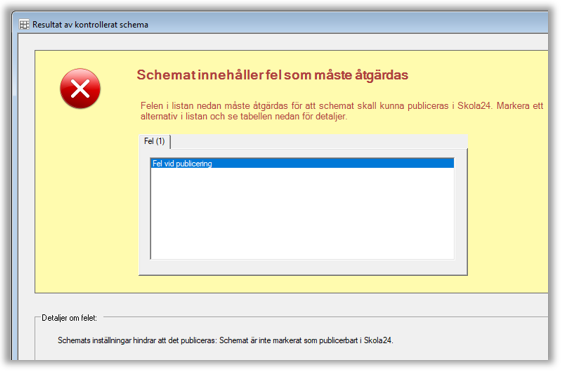Image resolution: width=564 pixels, height=372 pixels.
Task: Click 'Skola24.' at the end of details message
Action: click(x=378, y=340)
